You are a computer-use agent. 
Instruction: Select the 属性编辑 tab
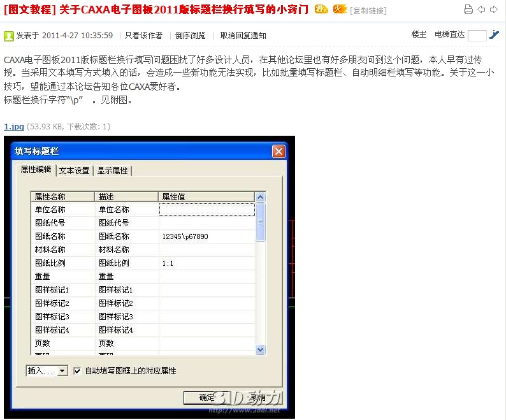coord(36,170)
